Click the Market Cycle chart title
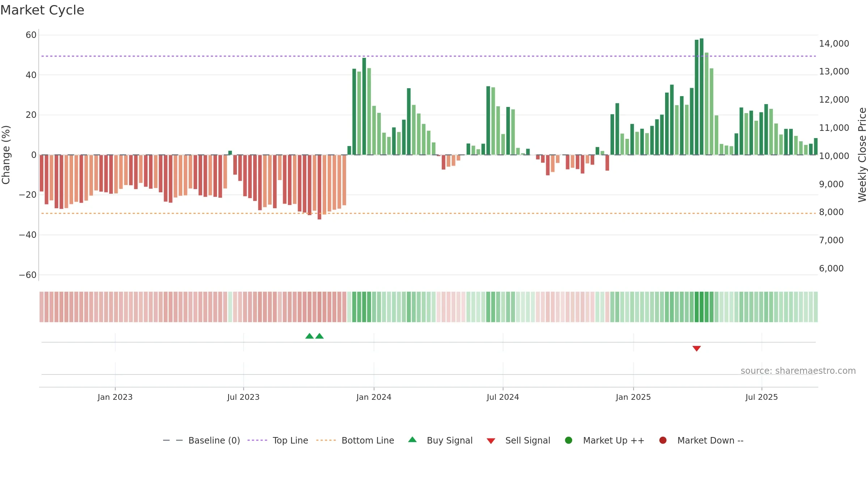 point(42,10)
